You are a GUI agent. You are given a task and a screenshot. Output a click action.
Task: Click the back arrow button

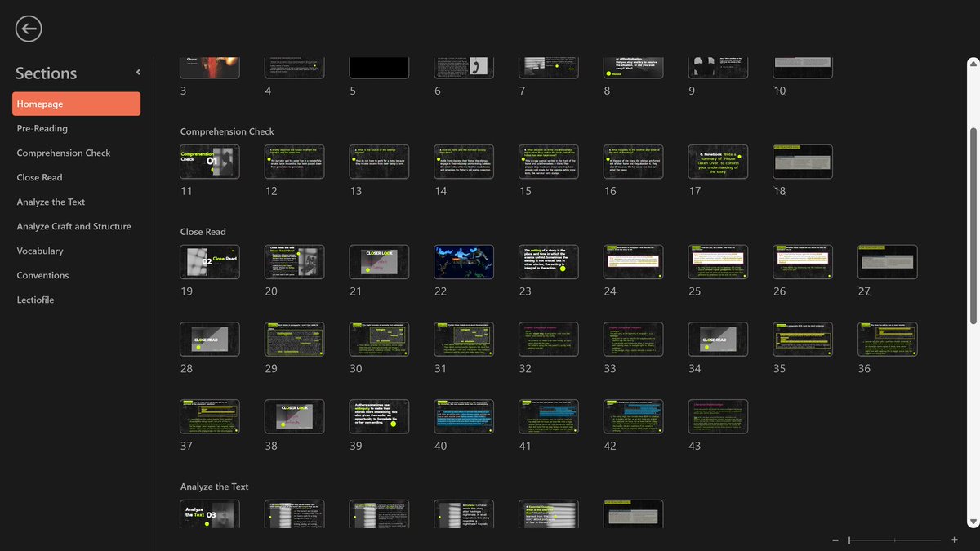point(29,29)
